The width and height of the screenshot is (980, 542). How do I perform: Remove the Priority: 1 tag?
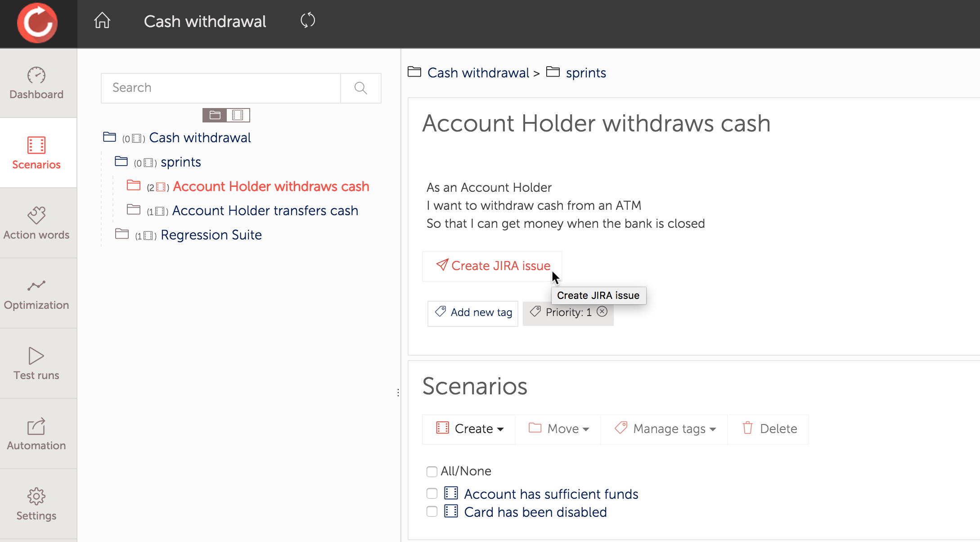tap(602, 312)
